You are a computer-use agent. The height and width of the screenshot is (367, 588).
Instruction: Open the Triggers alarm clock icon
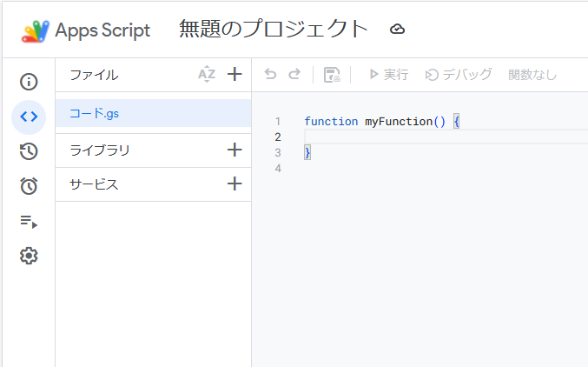click(29, 186)
